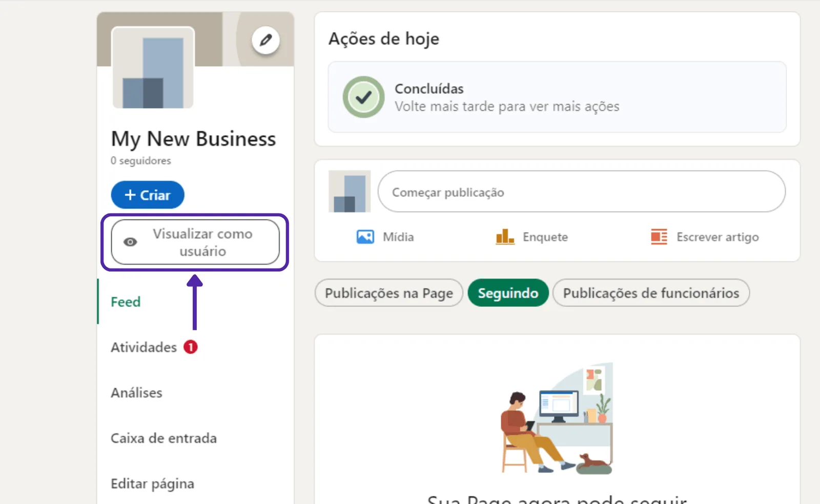Open Caixa de entrada
Screen dimensions: 820x504
163,438
